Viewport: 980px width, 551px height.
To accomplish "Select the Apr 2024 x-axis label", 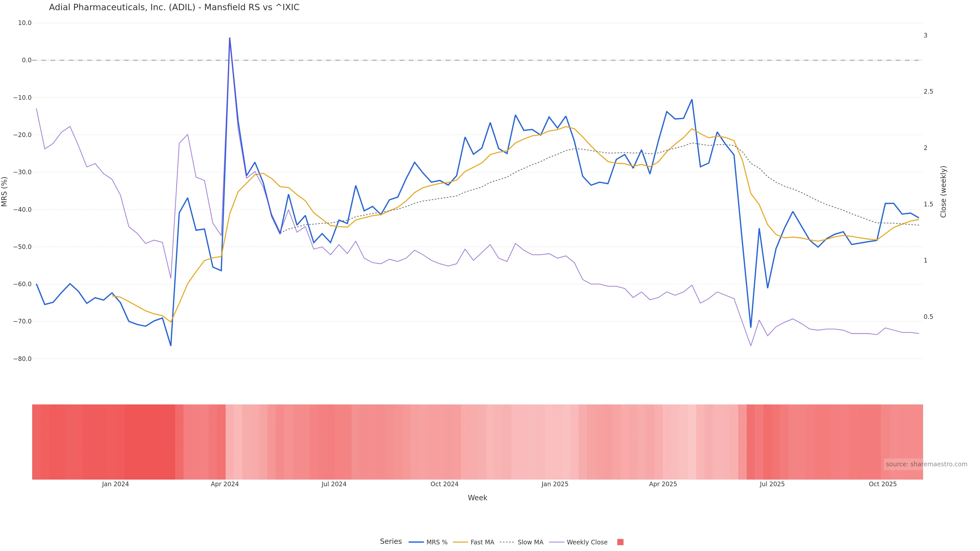I will click(x=225, y=484).
